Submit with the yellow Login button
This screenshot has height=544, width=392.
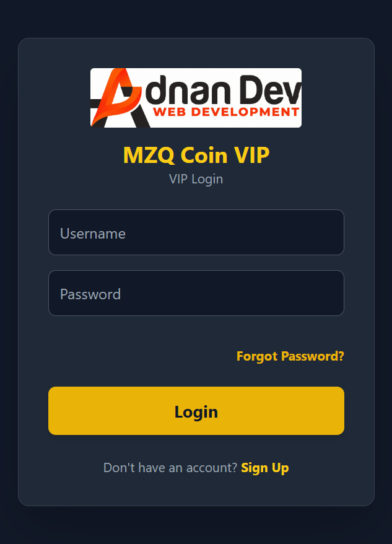coord(196,411)
